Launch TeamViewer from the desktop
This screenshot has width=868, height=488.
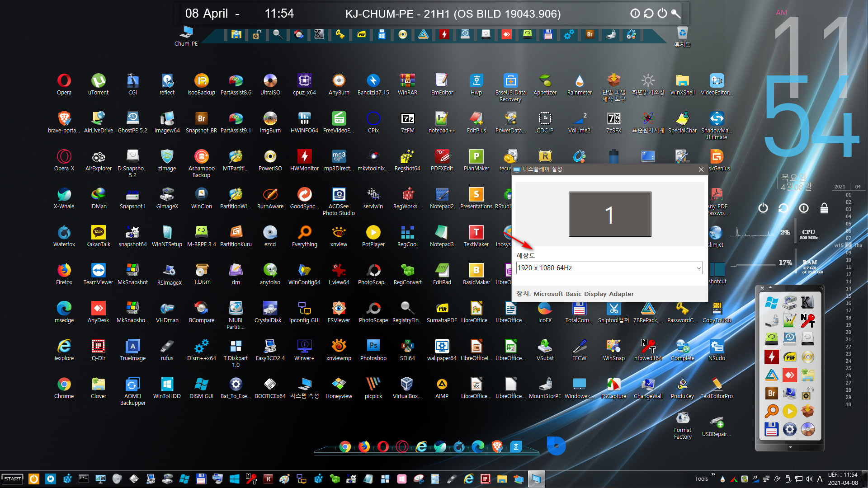[x=98, y=274]
